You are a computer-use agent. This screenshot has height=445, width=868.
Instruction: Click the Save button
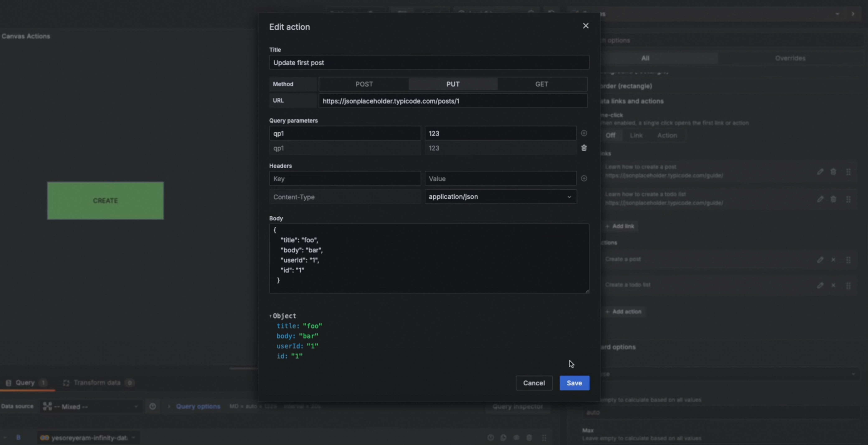pos(574,383)
